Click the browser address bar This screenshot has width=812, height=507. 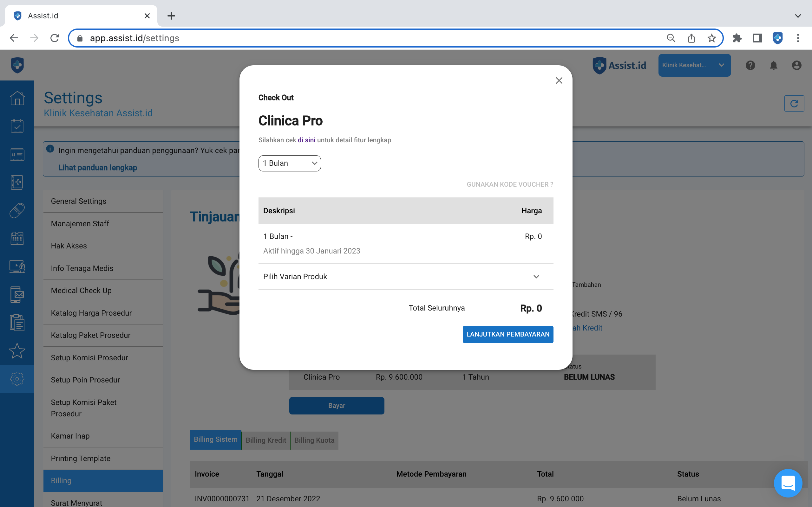point(369,38)
